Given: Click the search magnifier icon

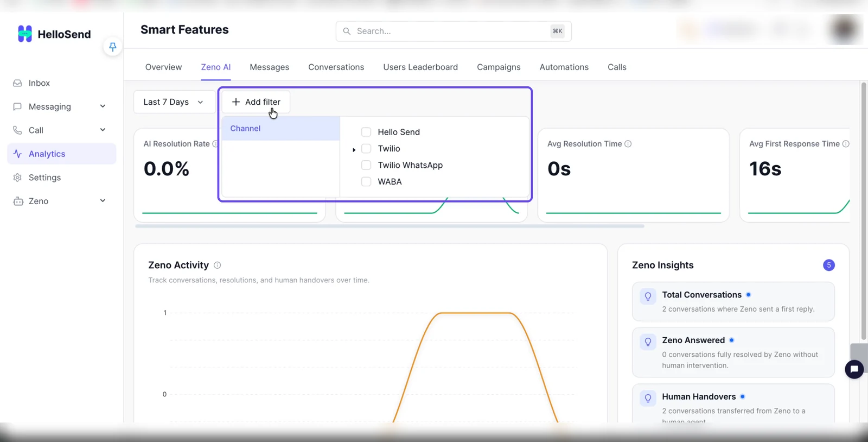Looking at the screenshot, I should (x=347, y=31).
